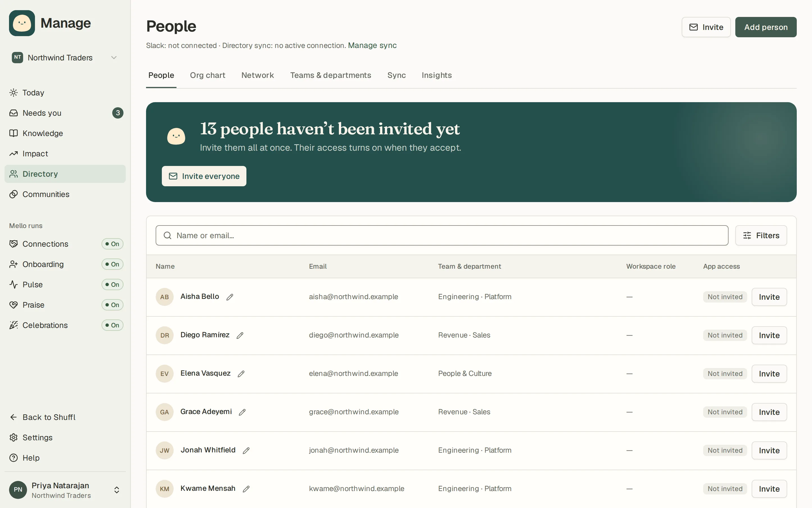Click the Not invited badge for Grace Adeyemi
The height and width of the screenshot is (508, 812).
point(725,412)
